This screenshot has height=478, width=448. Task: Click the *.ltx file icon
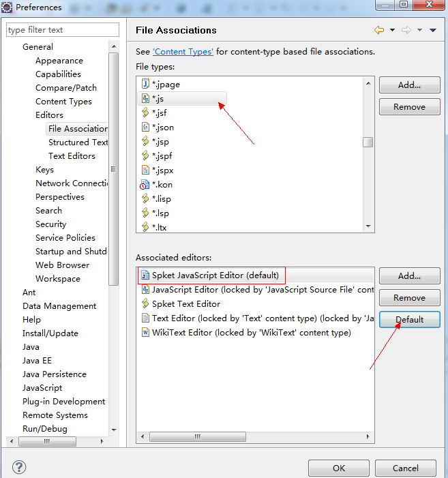coord(145,227)
